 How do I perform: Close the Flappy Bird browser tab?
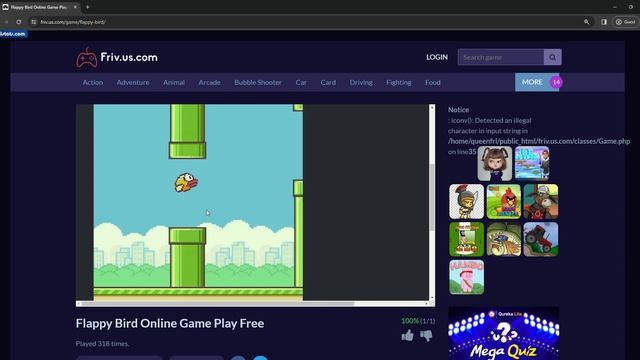pos(75,7)
